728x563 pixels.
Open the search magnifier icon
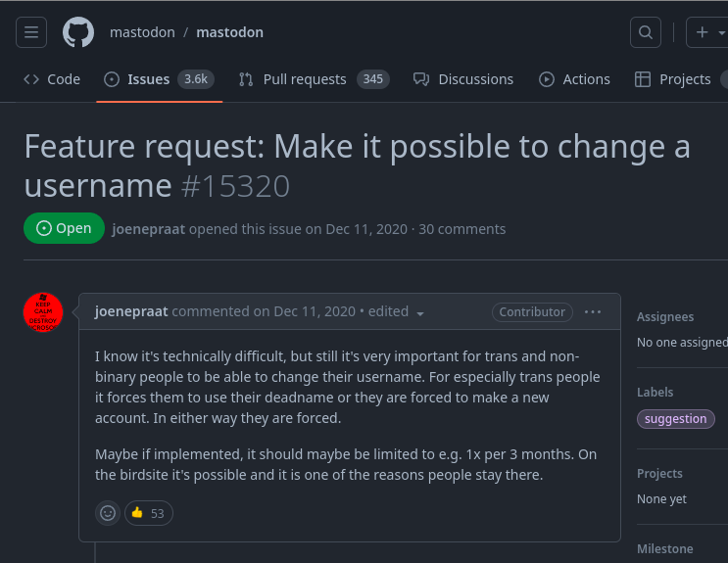click(645, 32)
